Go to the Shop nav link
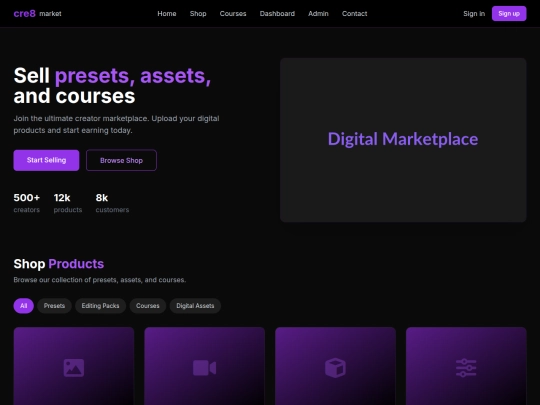Viewport: 540px width, 405px height. pos(198,13)
